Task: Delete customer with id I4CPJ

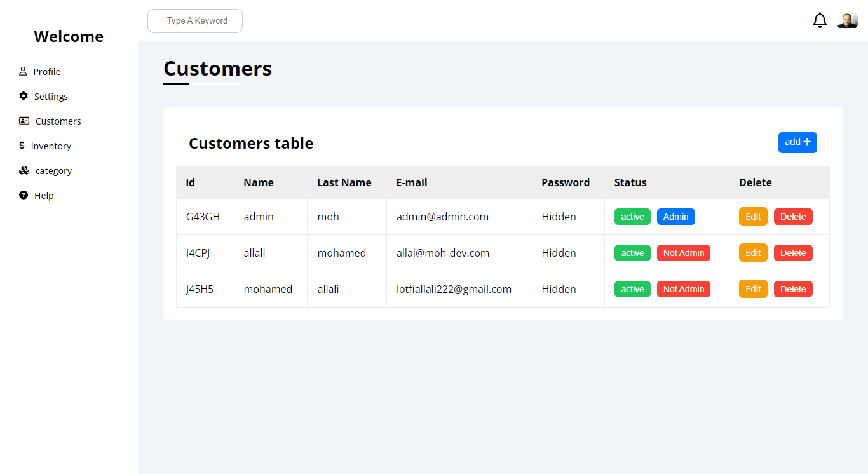Action: [793, 253]
